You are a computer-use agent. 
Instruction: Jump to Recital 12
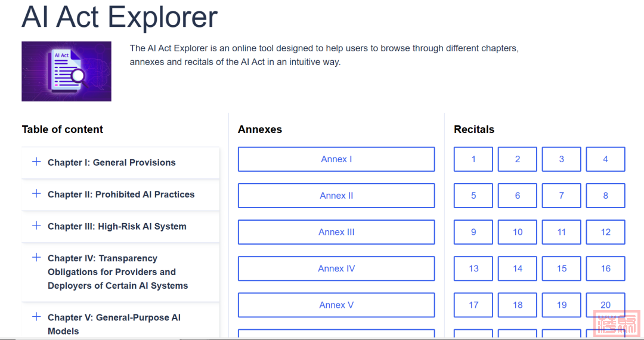click(x=605, y=232)
